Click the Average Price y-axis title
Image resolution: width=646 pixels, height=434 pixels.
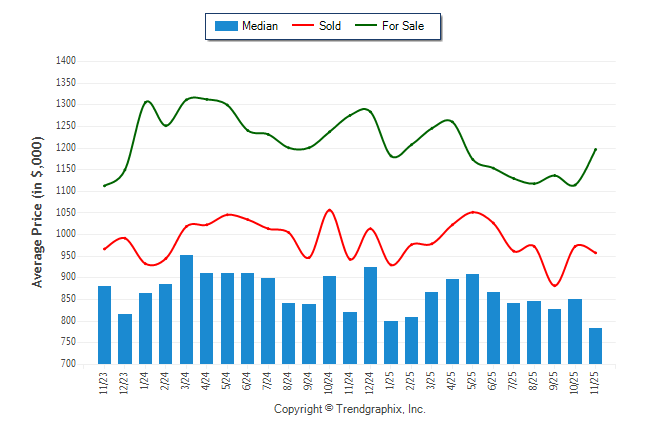(x=38, y=212)
